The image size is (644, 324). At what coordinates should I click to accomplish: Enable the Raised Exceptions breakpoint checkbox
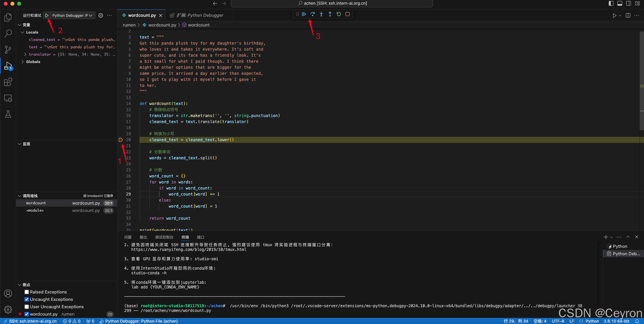pos(27,292)
